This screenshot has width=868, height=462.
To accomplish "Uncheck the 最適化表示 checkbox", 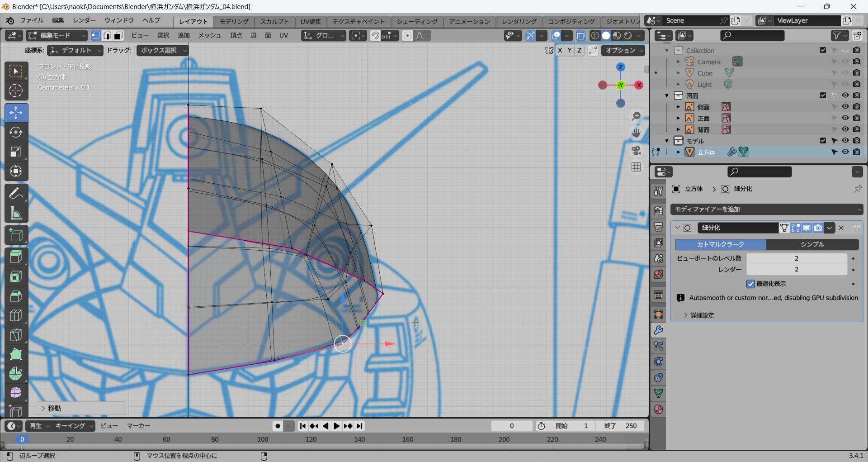I will pyautogui.click(x=750, y=284).
